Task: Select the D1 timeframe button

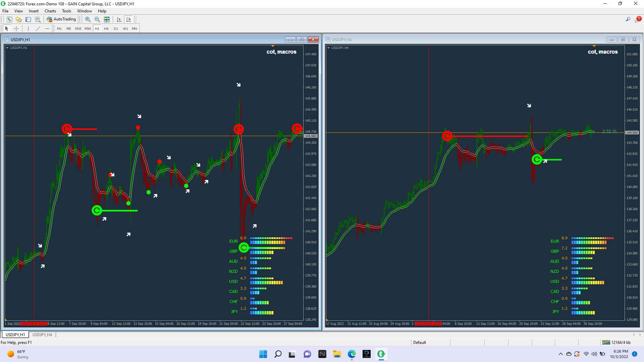Action: click(x=116, y=29)
